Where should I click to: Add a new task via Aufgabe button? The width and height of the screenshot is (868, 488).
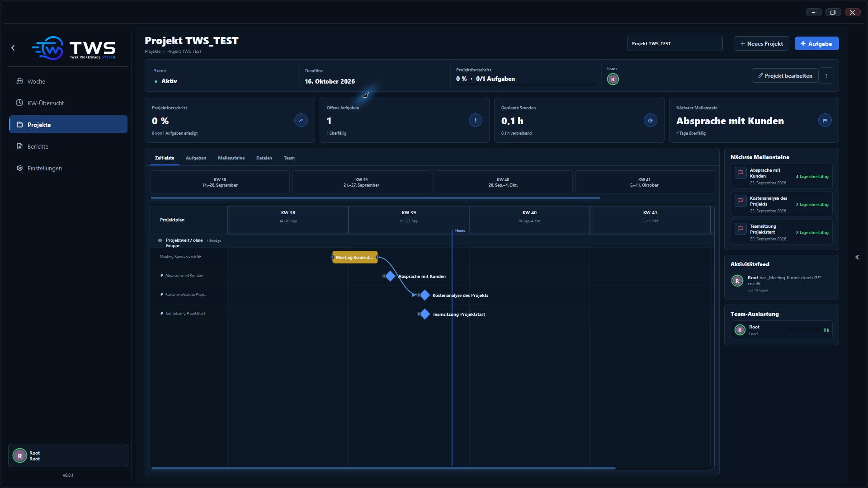(x=816, y=44)
